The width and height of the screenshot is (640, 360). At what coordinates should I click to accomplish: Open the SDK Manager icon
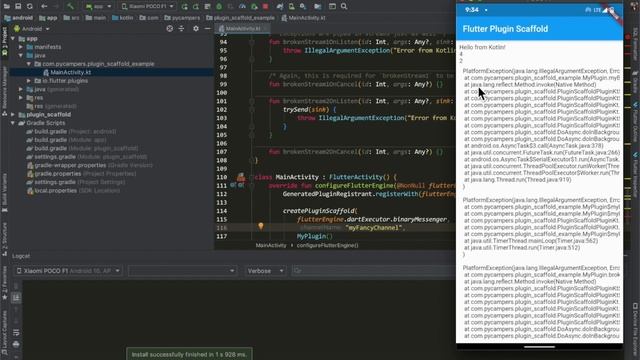(x=303, y=6)
